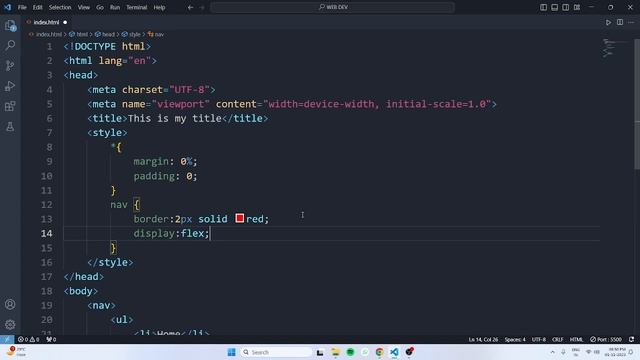Click the WEB DEV command center search
Screen dimensions: 640x360
coord(333,7)
